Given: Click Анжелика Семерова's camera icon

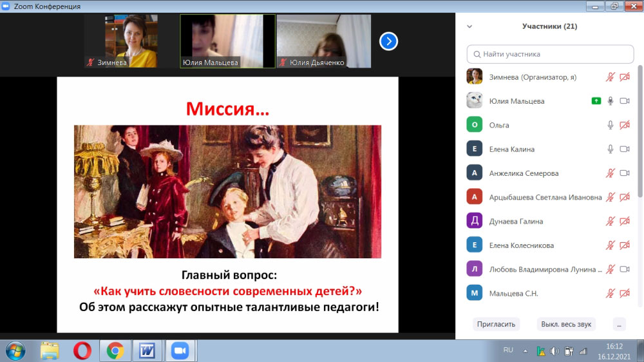Looking at the screenshot, I should click(625, 173).
